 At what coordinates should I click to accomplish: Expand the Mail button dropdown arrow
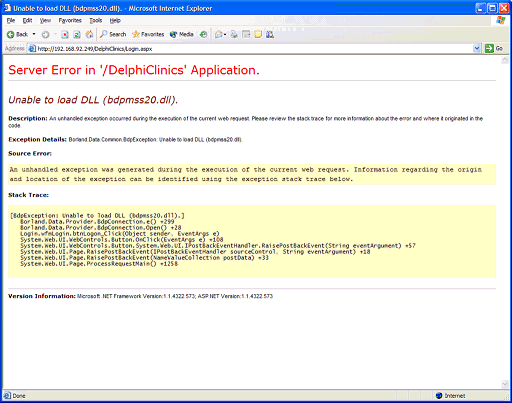225,34
